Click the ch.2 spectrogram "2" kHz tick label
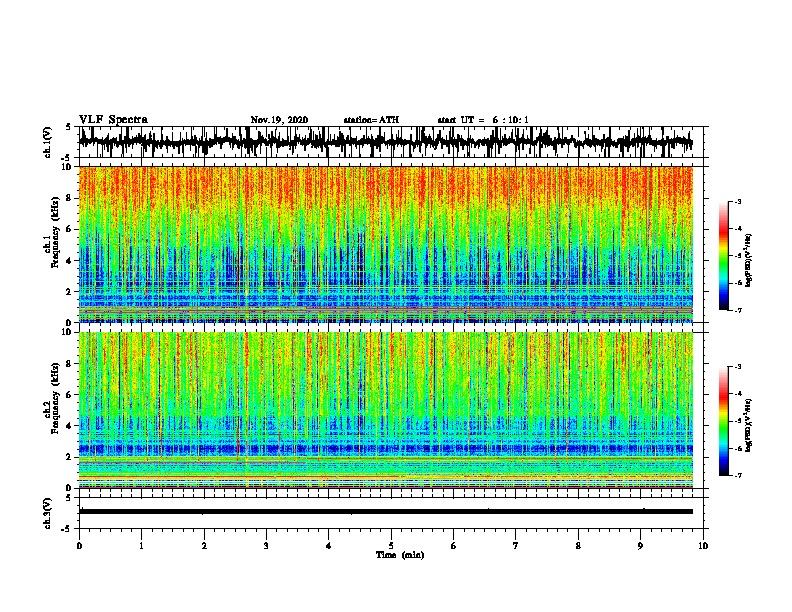This screenshot has width=792, height=612. (71, 457)
